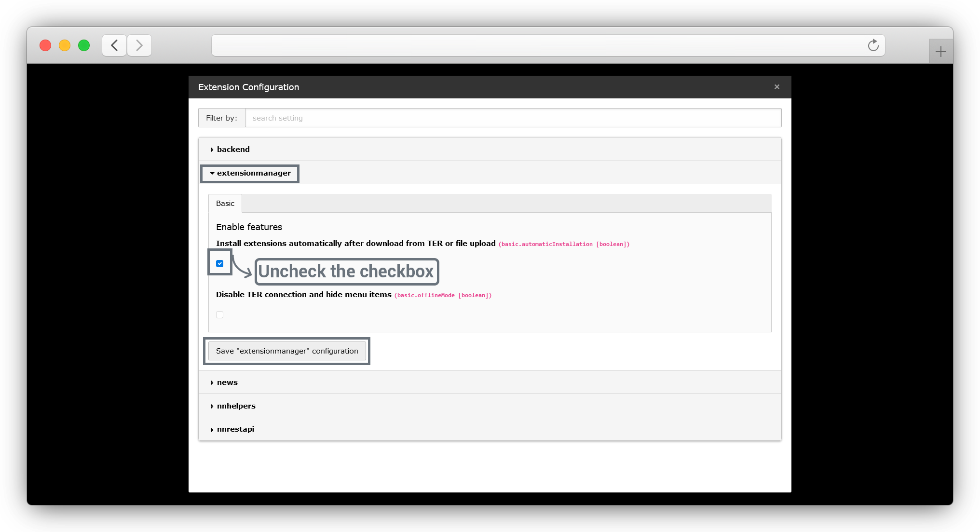Enable the offline mode checkbox
980x532 pixels.
(220, 314)
